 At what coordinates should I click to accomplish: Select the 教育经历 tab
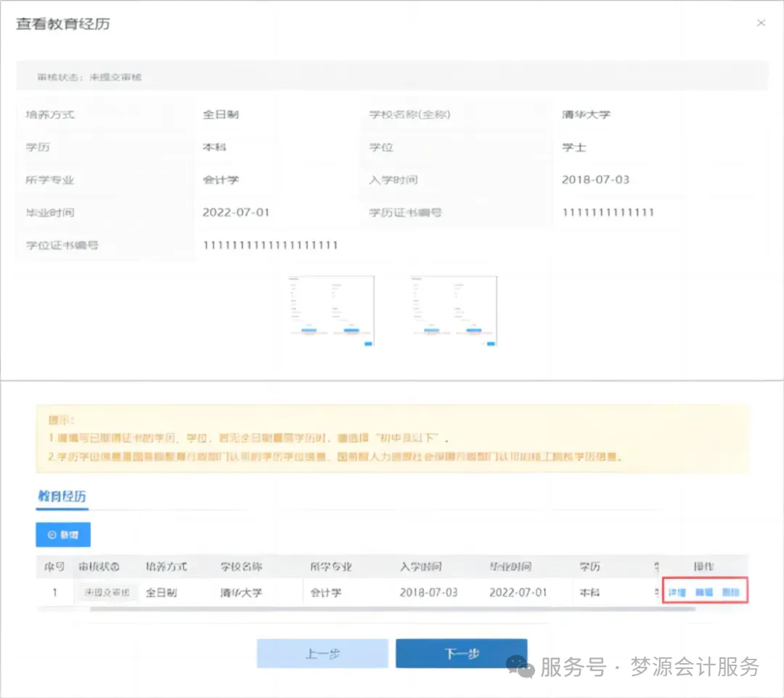[x=61, y=498]
